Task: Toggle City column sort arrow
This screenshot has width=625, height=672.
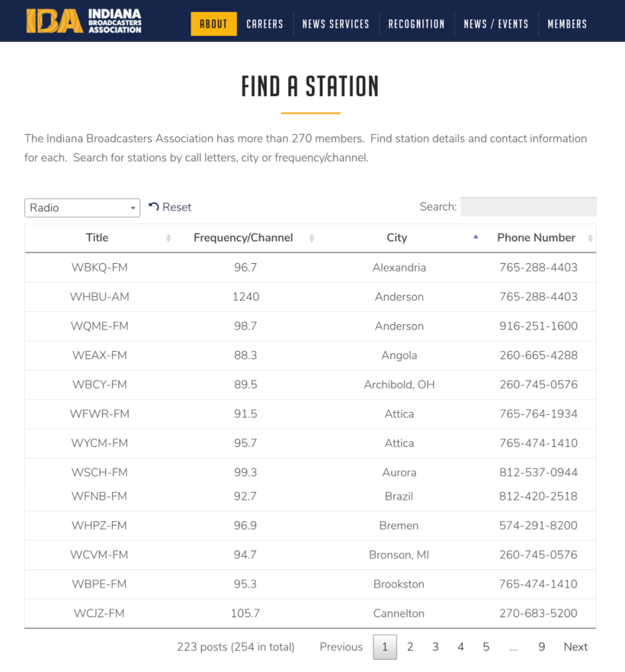Action: [476, 237]
